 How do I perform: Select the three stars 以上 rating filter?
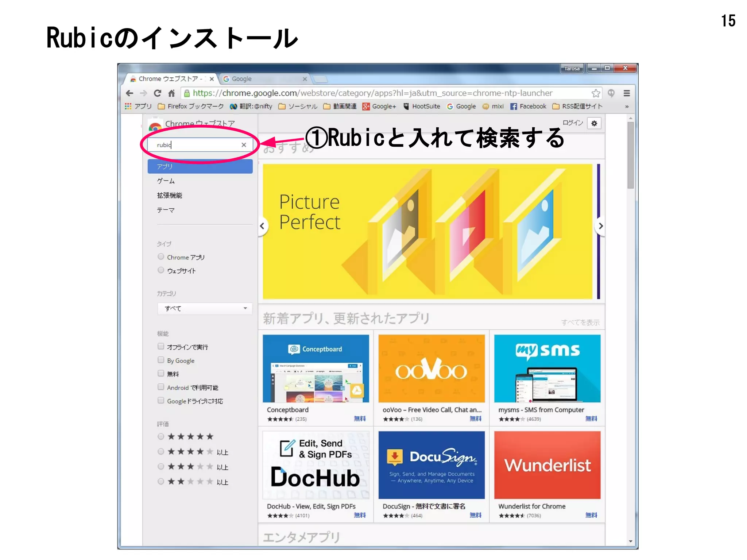tap(161, 466)
